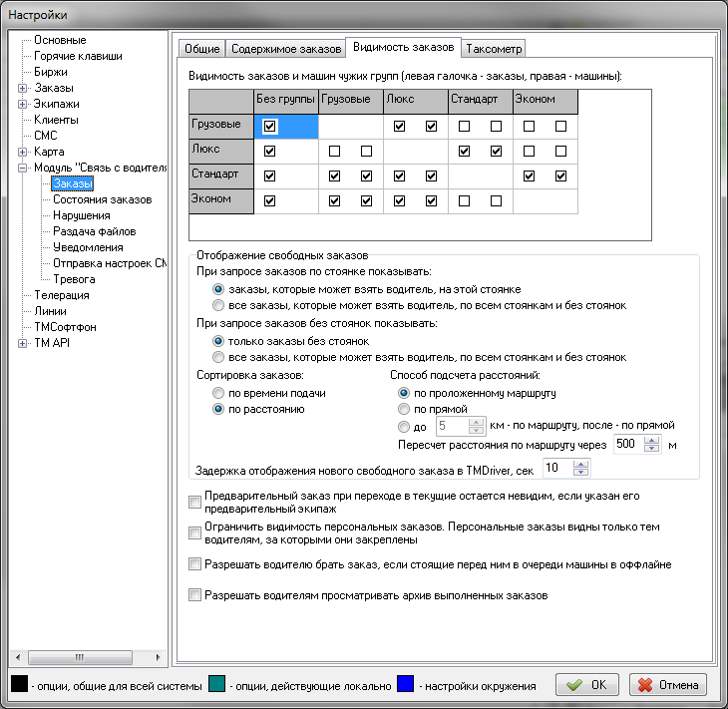This screenshot has height=709, width=728.
Task: Expand the Заказы tree node
Action: click(x=23, y=88)
